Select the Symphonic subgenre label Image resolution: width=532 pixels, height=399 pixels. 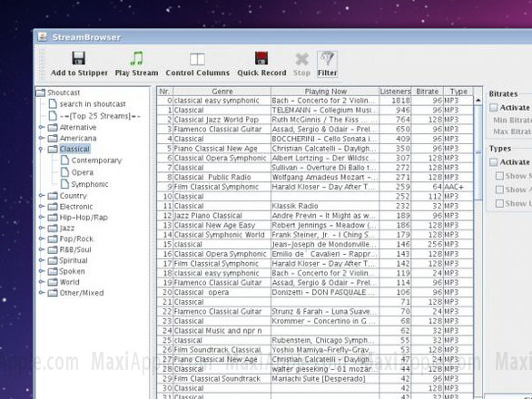90,184
